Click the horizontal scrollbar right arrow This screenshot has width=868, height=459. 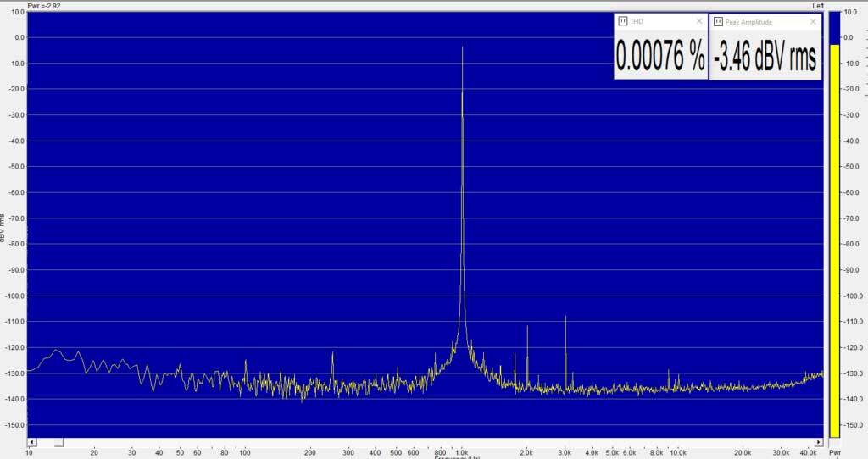tap(819, 442)
